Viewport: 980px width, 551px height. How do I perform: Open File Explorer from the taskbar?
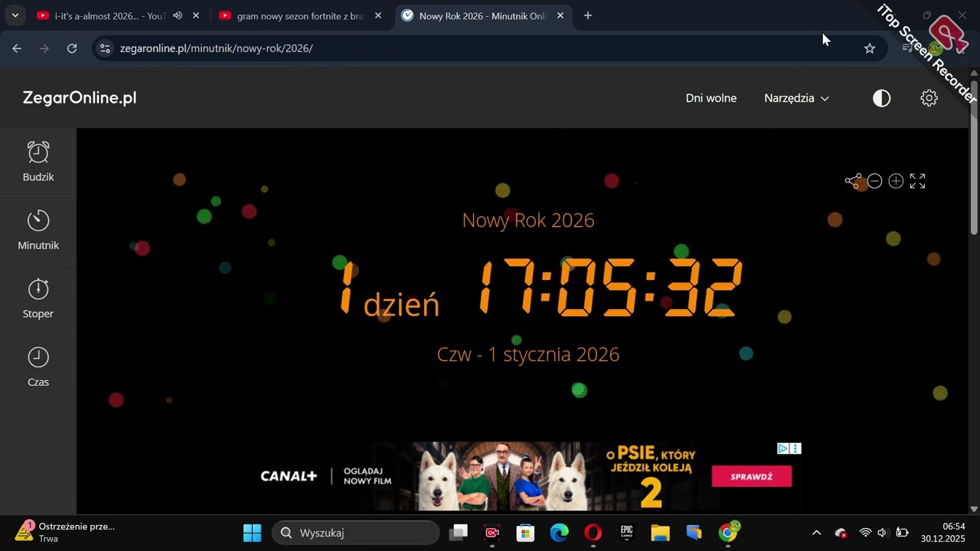click(660, 533)
